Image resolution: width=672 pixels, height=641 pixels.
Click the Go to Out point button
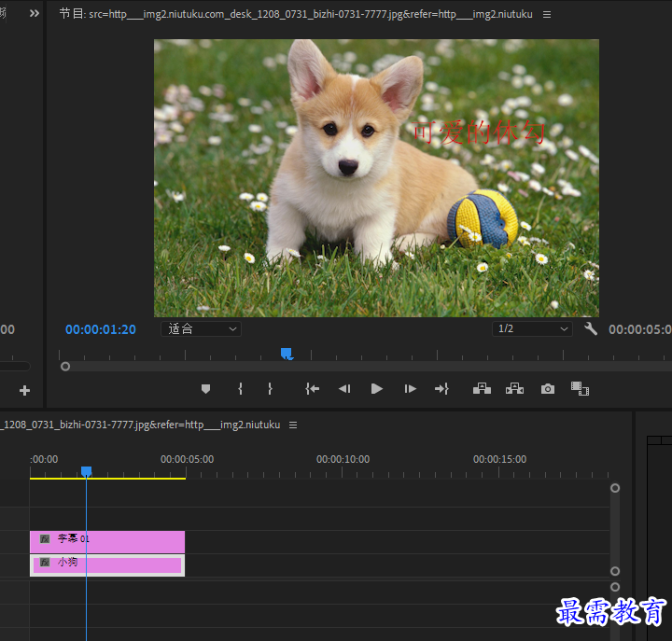pos(441,389)
